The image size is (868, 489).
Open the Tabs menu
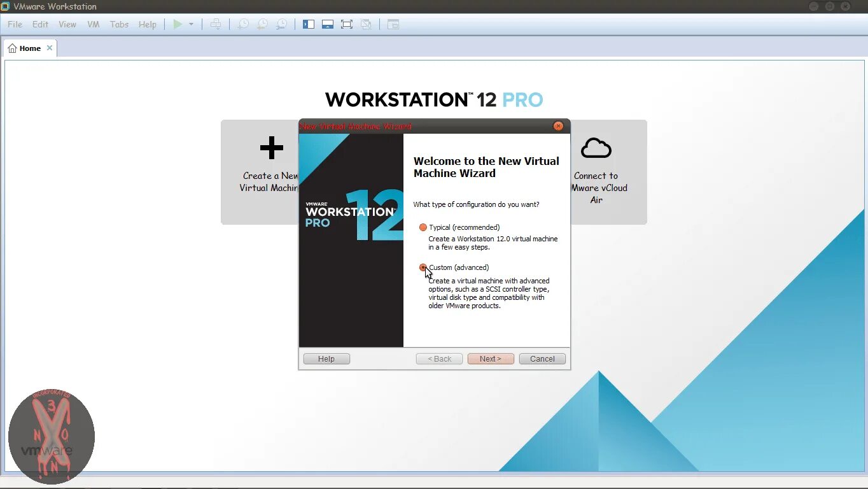tap(119, 24)
